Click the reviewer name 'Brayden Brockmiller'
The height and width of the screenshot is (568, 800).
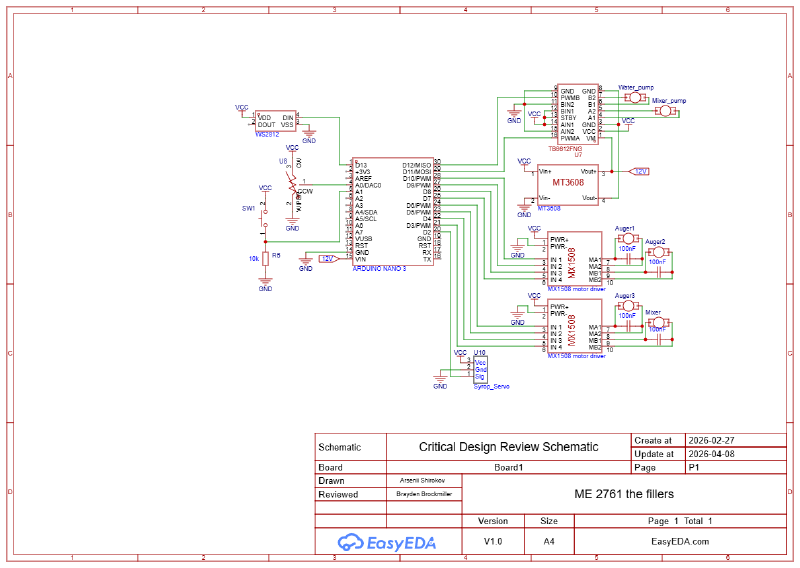(x=424, y=494)
